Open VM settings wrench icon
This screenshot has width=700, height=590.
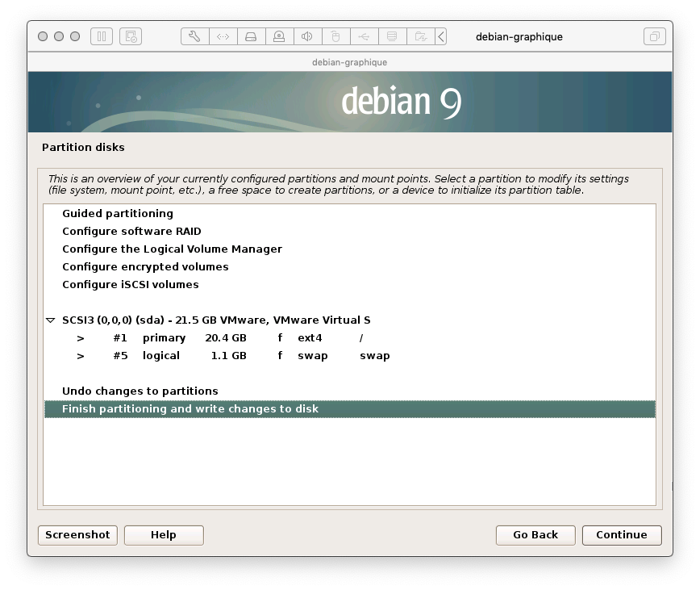pyautogui.click(x=194, y=36)
